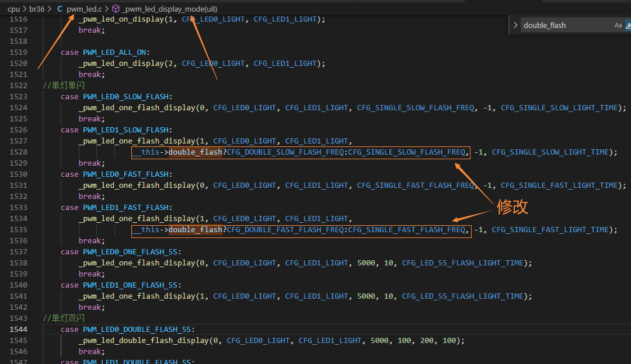Click the PWM_LED1_FAST_FLASH case label
Screen dimensions: 631x364
(x=125, y=208)
